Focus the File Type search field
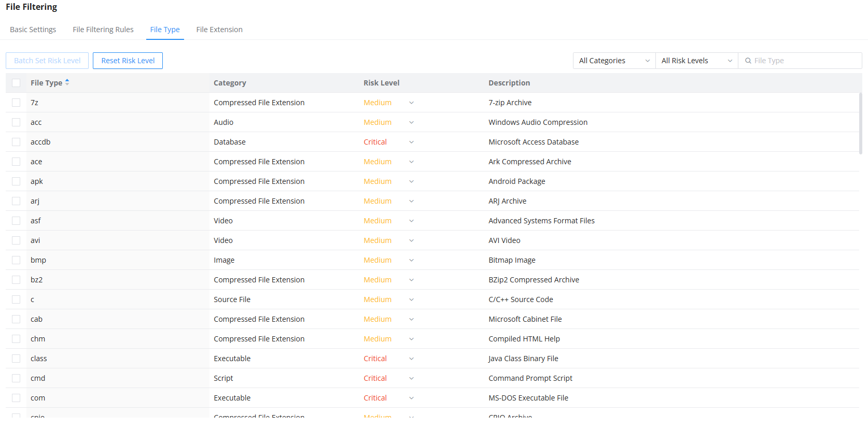This screenshot has width=868, height=429. [800, 61]
